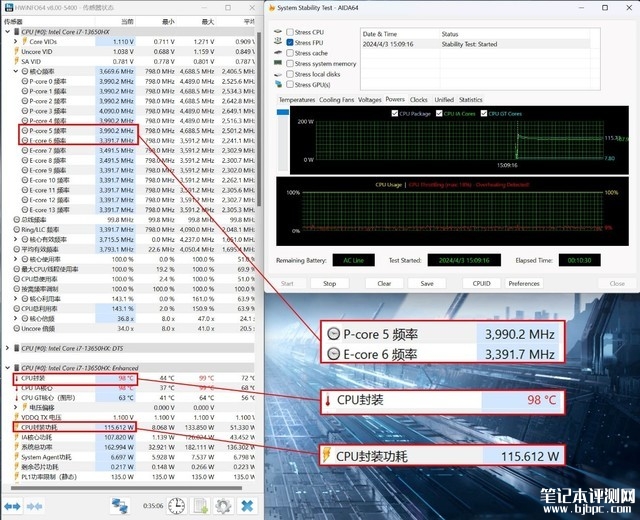
Task: Select the Stability Test: Started log row
Action: [x=476, y=44]
